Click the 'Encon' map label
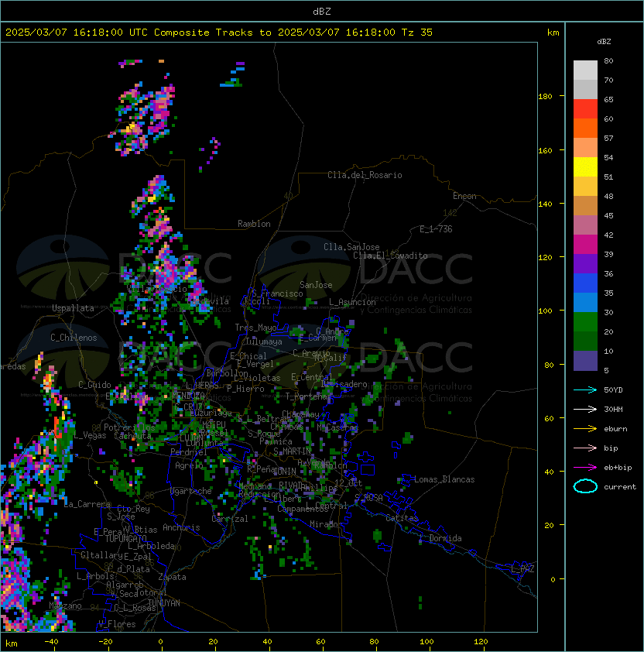 pos(464,196)
